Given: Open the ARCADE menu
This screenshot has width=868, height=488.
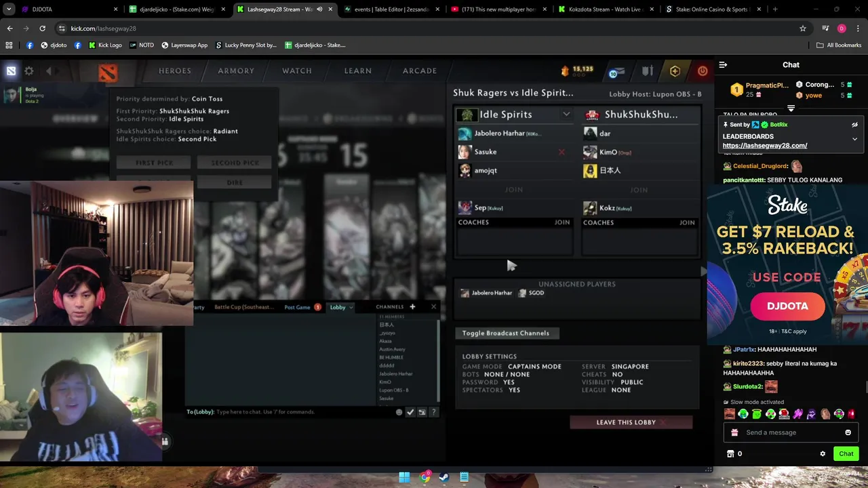Looking at the screenshot, I should pos(420,70).
